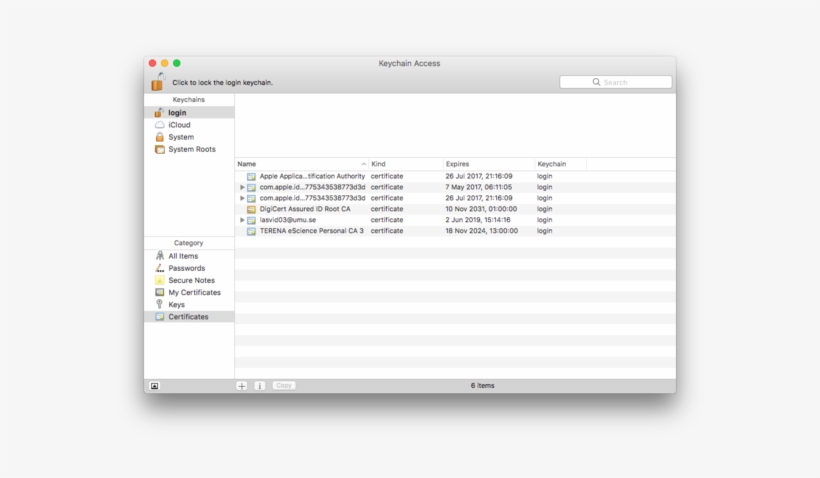Select TERENA eScience Personal CA 3 row

click(x=455, y=231)
